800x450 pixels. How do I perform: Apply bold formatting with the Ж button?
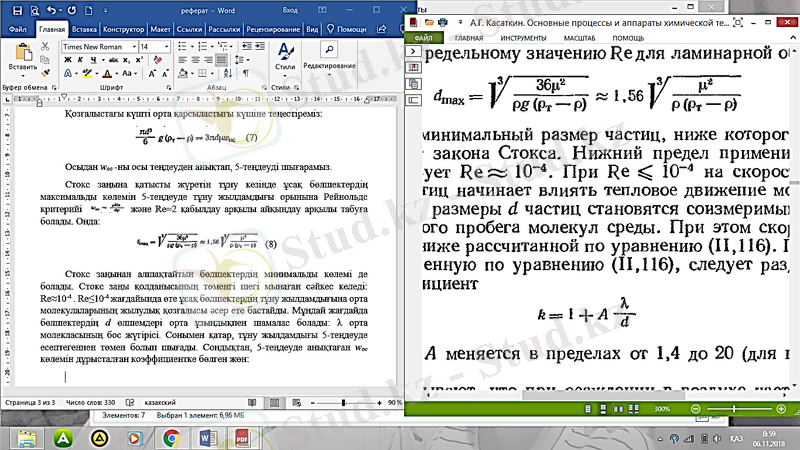click(66, 62)
